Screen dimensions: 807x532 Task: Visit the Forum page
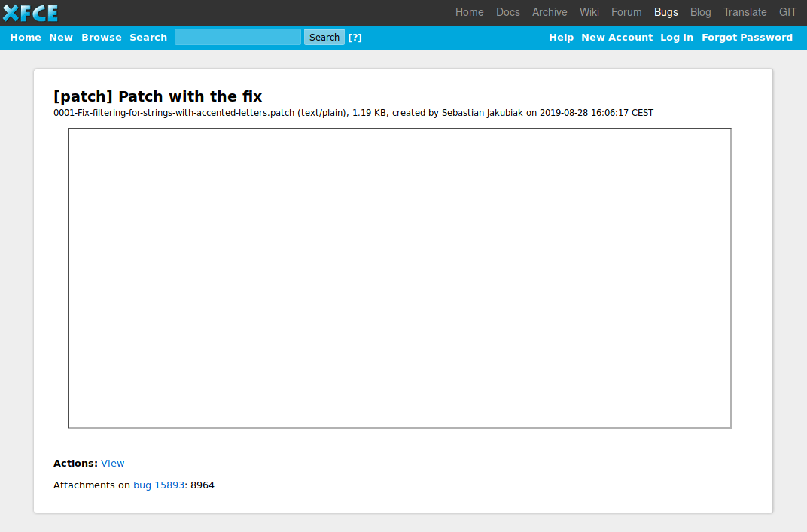(x=626, y=12)
